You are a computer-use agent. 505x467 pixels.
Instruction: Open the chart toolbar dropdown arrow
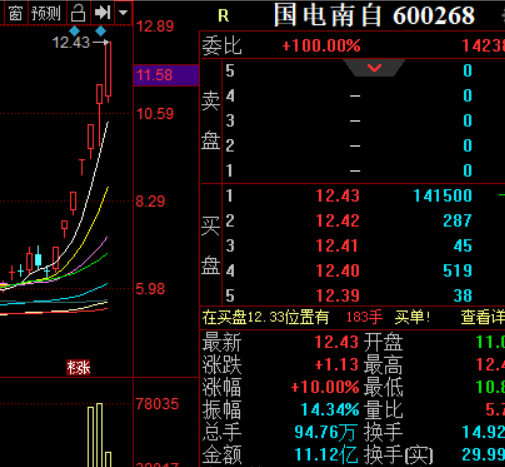[x=123, y=13]
